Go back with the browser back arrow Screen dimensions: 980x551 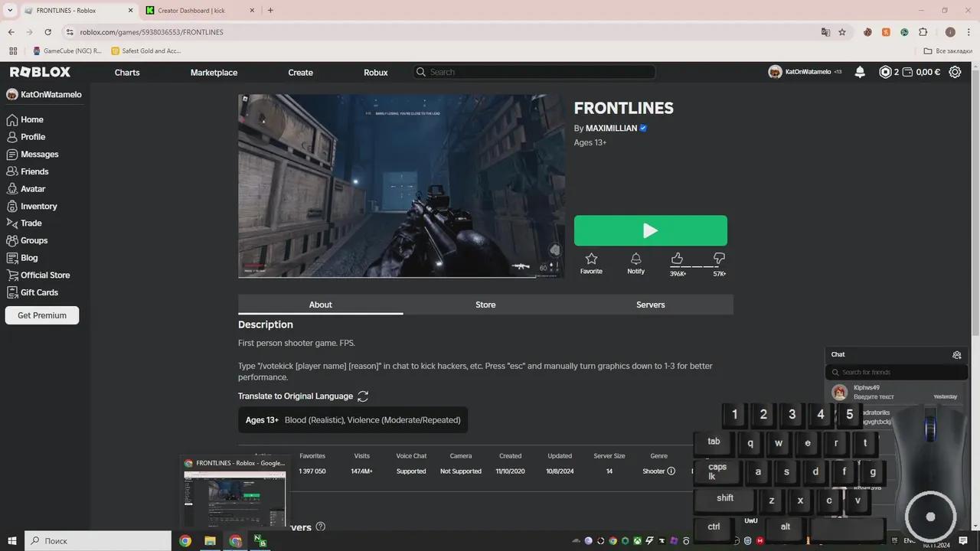[11, 32]
